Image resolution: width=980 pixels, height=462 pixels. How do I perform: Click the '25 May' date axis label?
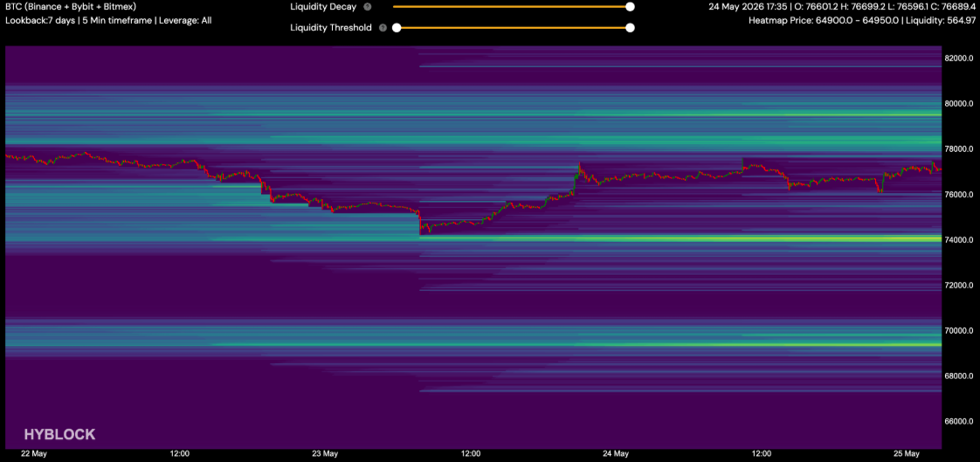(907, 453)
